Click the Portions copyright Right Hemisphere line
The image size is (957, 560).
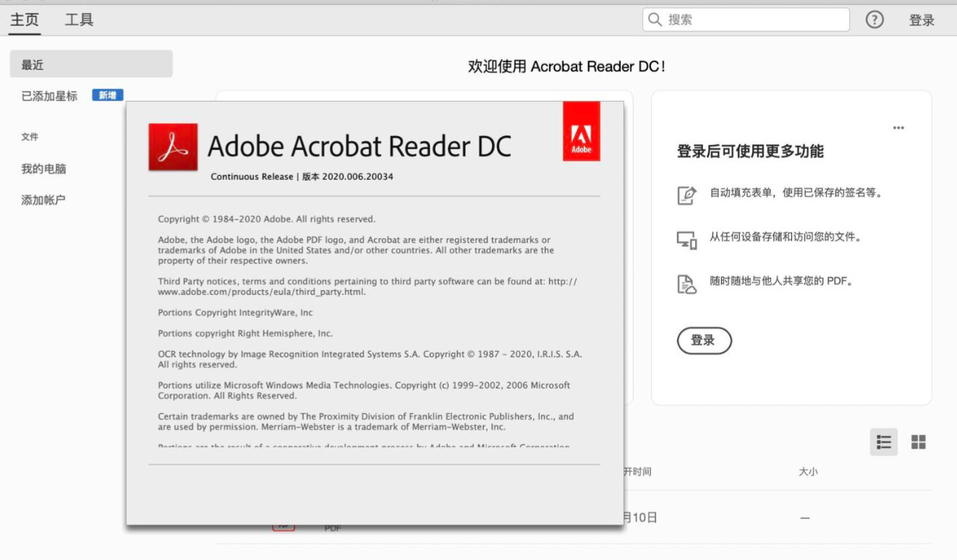click(x=245, y=334)
